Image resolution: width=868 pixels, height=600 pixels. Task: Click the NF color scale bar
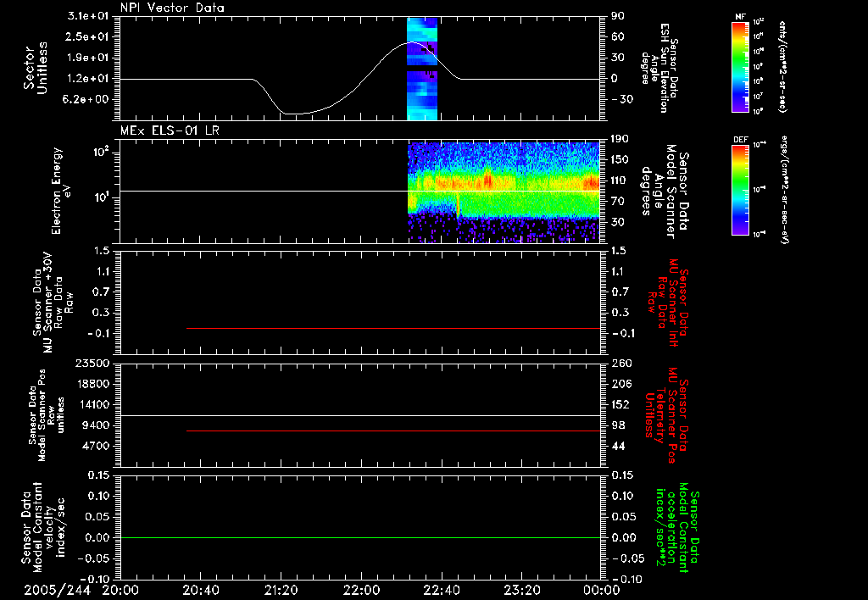(740, 66)
